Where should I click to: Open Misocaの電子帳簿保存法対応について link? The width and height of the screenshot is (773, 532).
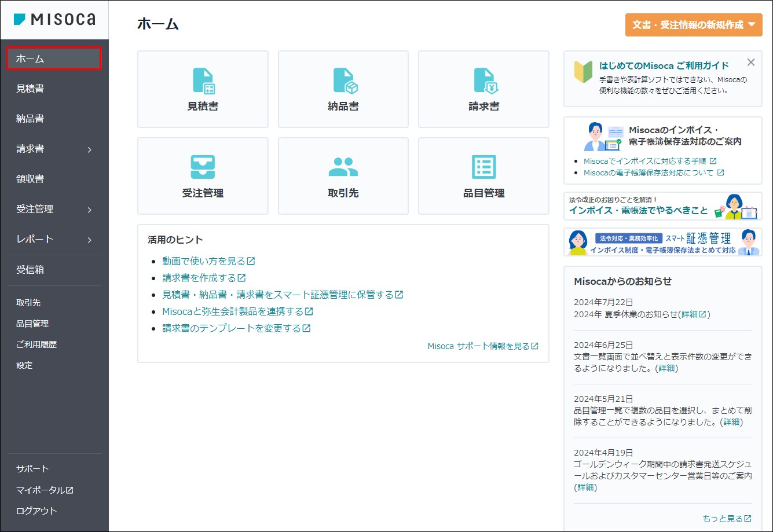coord(654,173)
